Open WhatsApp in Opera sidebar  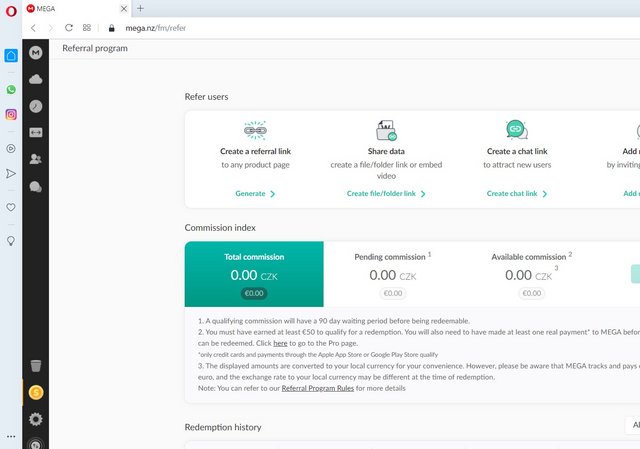pos(11,89)
